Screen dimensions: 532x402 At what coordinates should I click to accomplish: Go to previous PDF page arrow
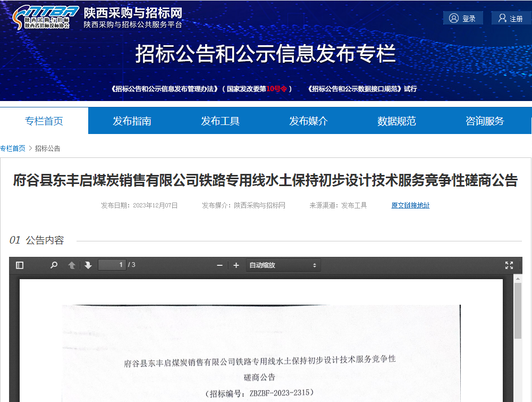click(x=72, y=265)
